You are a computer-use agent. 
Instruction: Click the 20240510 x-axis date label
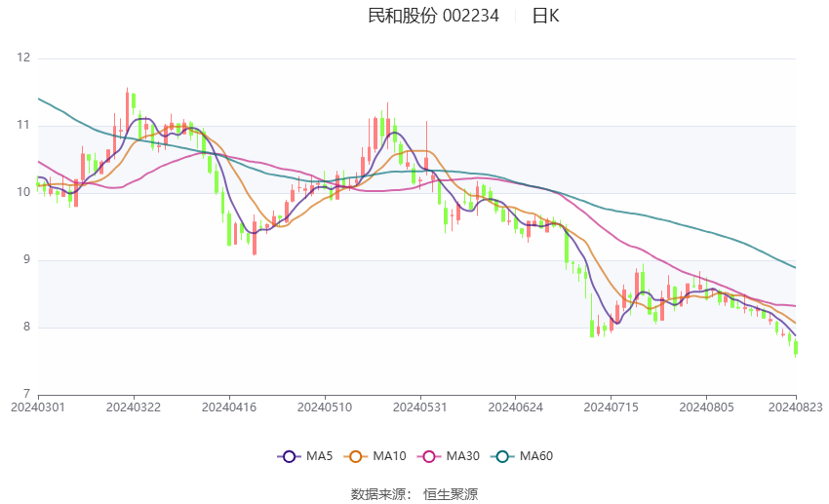[325, 407]
